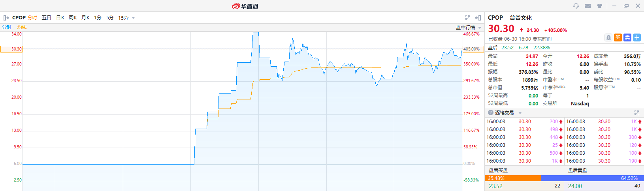Collapse the left sidebar panel icon
The height and width of the screenshot is (191, 644).
6,18
